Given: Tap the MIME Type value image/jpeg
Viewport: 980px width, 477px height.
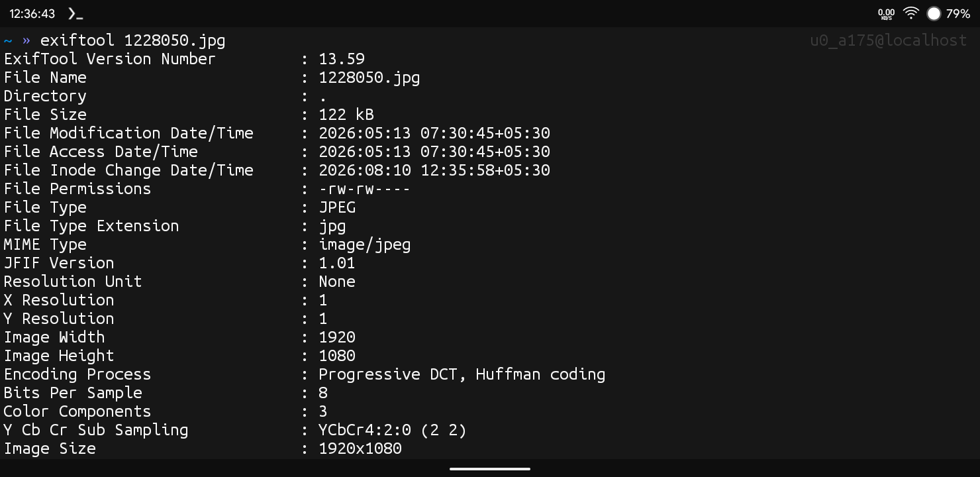Looking at the screenshot, I should 365,245.
